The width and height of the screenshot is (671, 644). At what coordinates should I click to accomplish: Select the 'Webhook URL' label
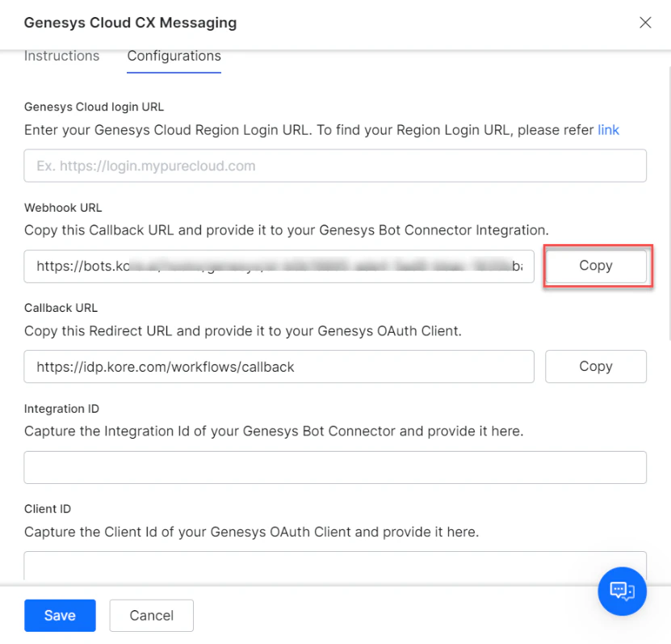[x=63, y=208]
